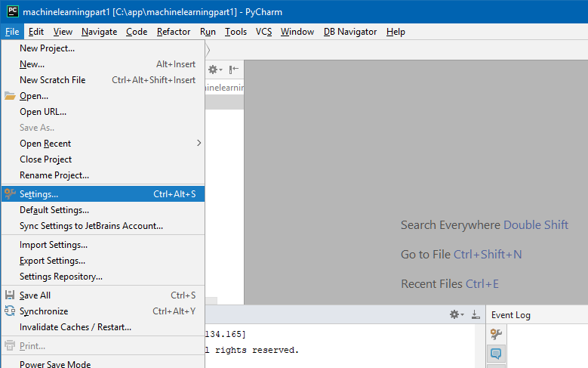588x368 pixels.
Task: Open the Tools menu
Action: [x=236, y=32]
